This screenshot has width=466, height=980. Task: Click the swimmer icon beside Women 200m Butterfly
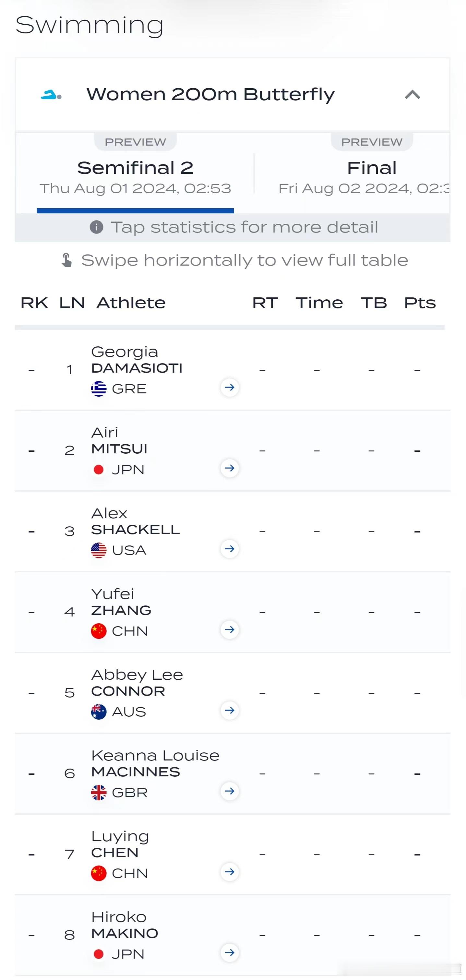pyautogui.click(x=51, y=95)
